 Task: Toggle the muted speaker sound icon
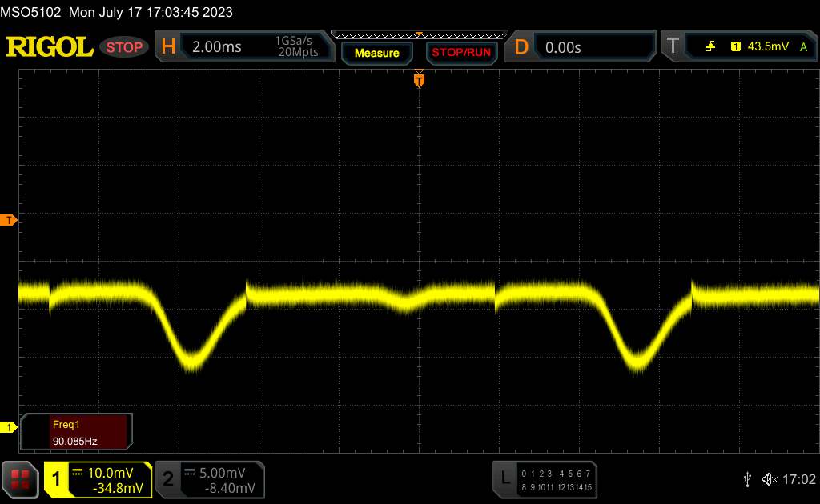click(x=770, y=479)
